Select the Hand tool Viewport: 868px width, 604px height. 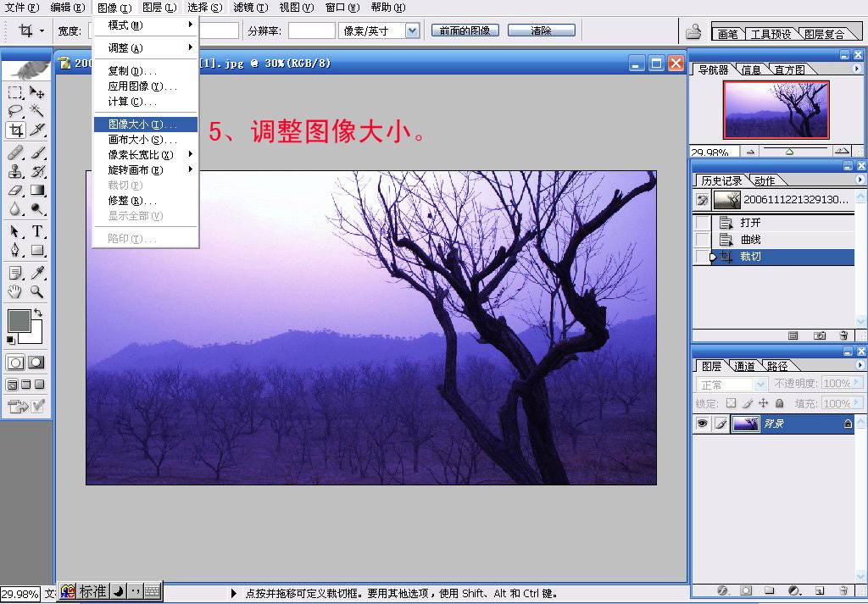tap(15, 292)
